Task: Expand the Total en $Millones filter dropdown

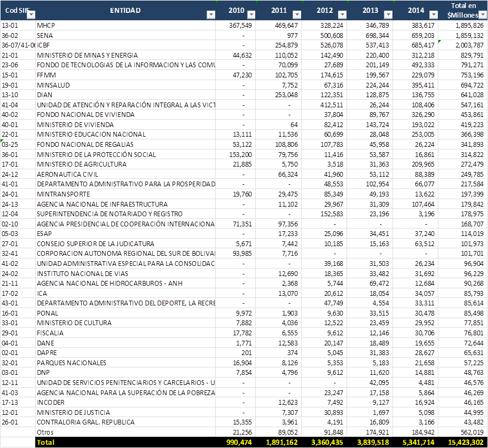Action: [x=482, y=15]
